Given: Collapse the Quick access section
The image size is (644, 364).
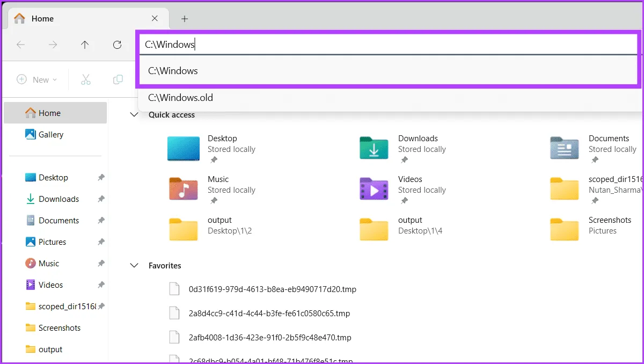Looking at the screenshot, I should click(134, 114).
